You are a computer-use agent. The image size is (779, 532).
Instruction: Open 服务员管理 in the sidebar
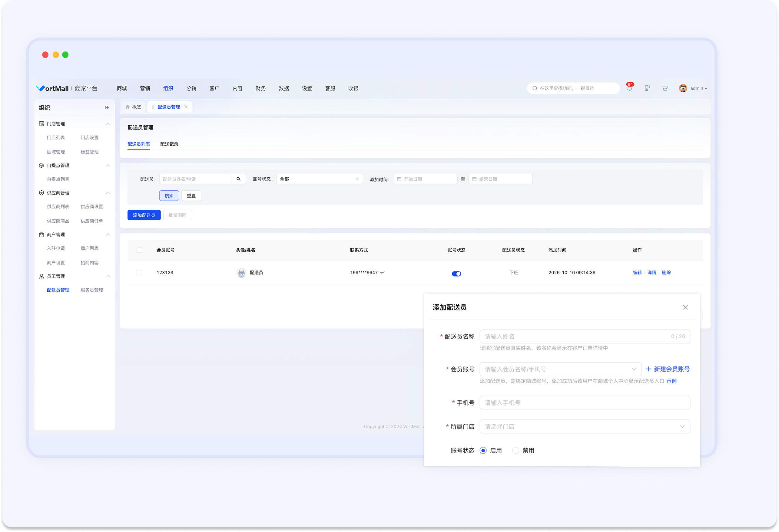[92, 290]
